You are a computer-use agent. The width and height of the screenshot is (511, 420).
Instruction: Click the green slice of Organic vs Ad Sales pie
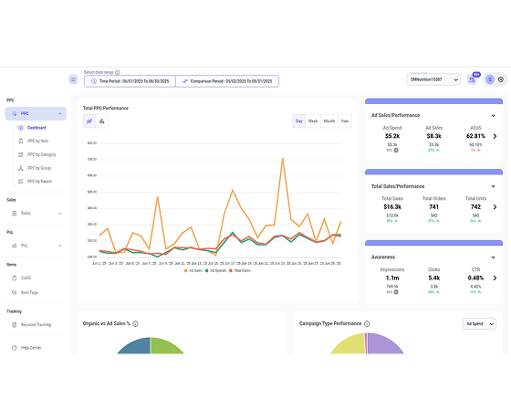point(164,347)
